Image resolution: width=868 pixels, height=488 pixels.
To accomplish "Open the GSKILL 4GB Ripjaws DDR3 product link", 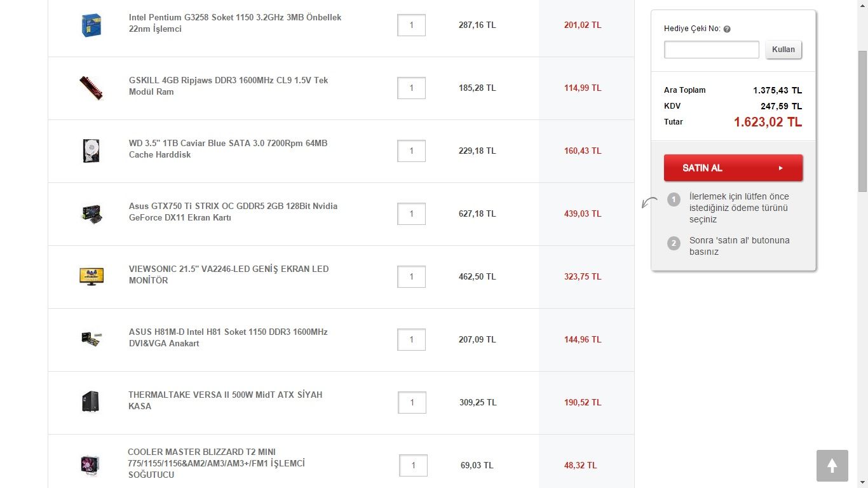I will (228, 86).
